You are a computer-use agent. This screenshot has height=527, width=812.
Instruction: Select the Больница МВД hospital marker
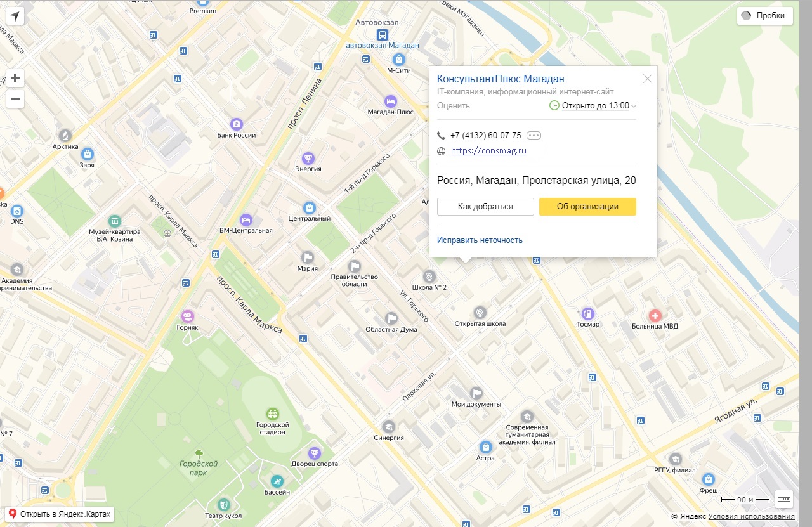click(x=655, y=315)
